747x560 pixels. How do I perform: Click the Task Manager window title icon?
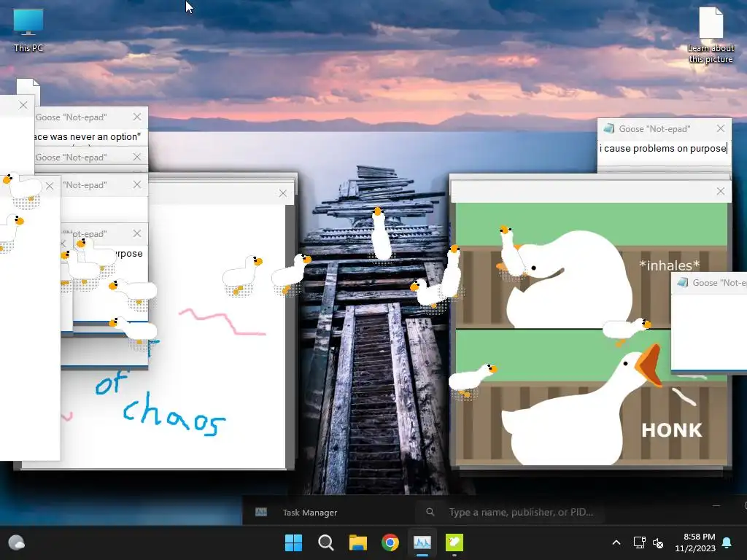coord(261,513)
